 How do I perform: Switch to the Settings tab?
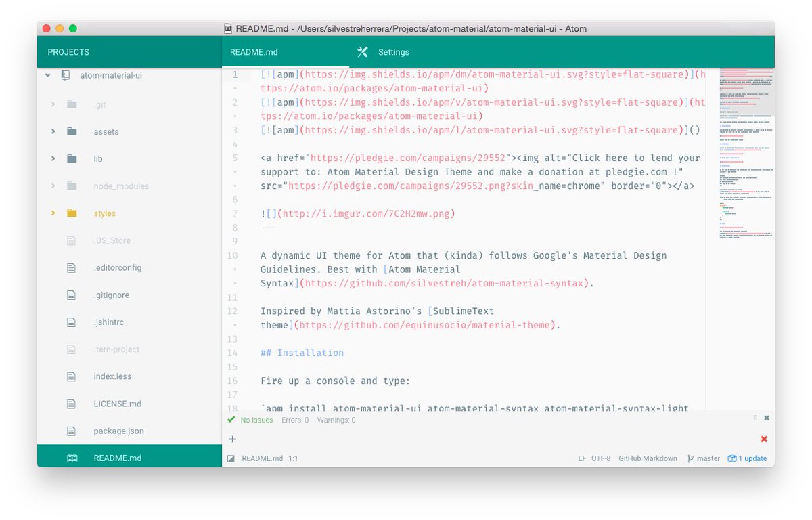[x=393, y=52]
